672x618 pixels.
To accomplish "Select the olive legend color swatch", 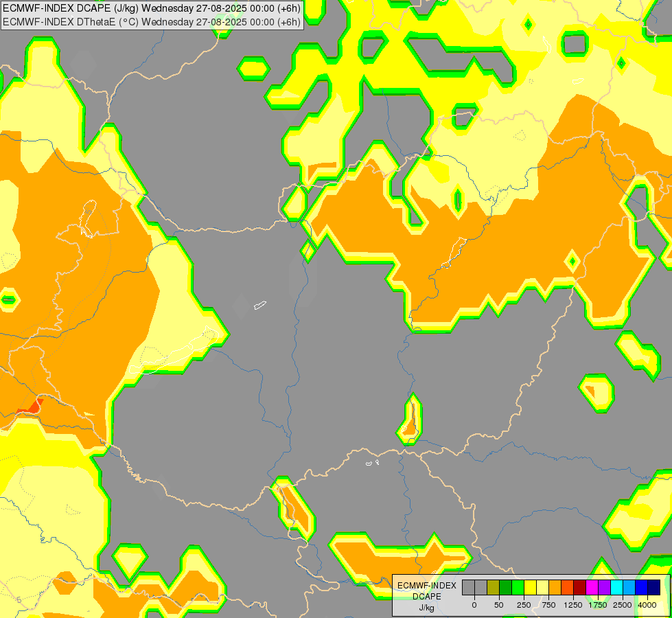I will click(494, 588).
